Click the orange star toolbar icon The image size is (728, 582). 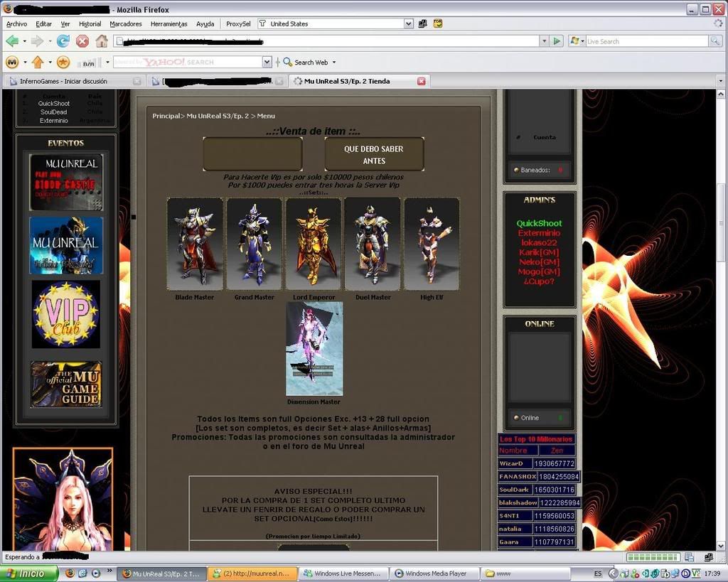pyautogui.click(x=63, y=62)
